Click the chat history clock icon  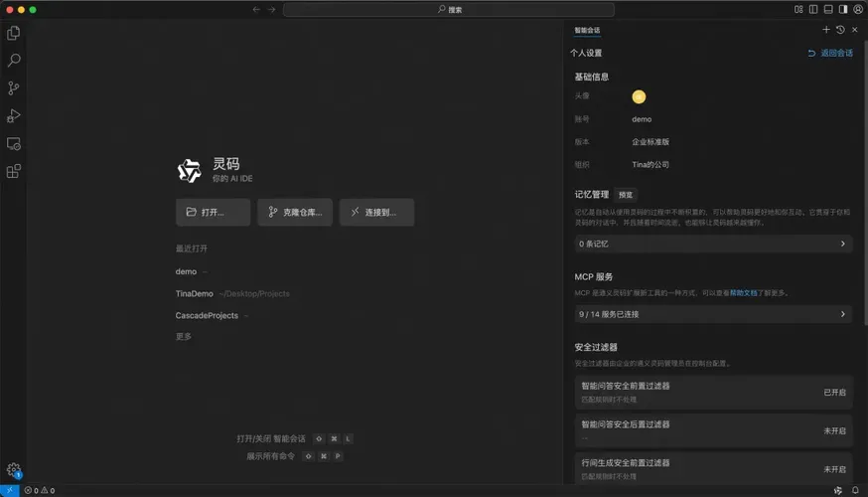tap(840, 30)
